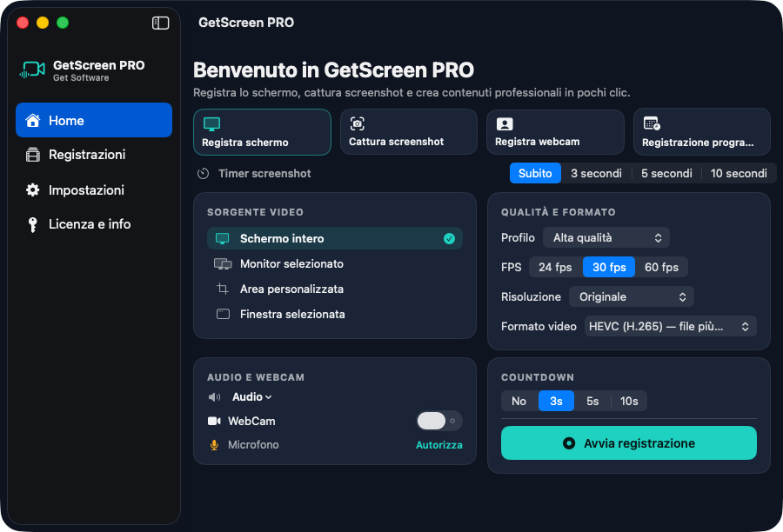Click Avvia registrazione button
Image resolution: width=783 pixels, height=532 pixels.
tap(629, 442)
